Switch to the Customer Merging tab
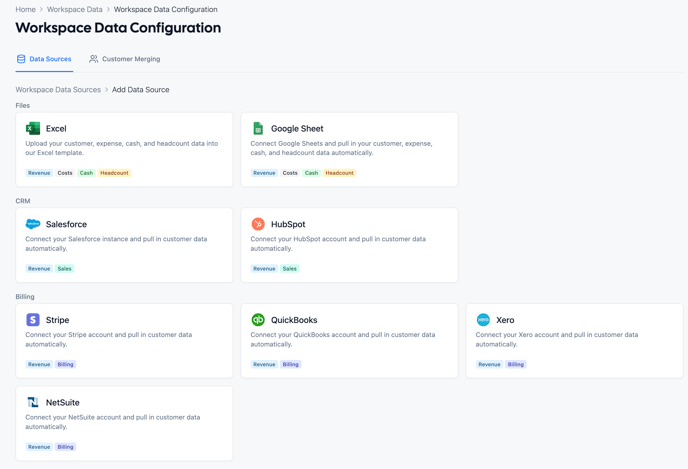 pyautogui.click(x=125, y=59)
